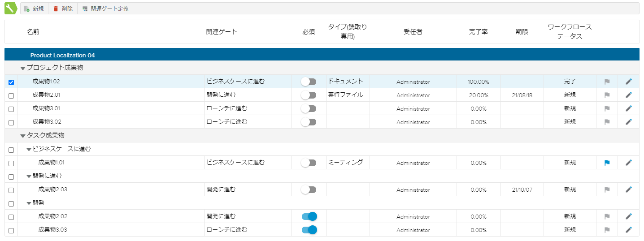Click the blue flag on 成果物1.01
Image resolution: width=644 pixels, height=241 pixels.
(607, 163)
